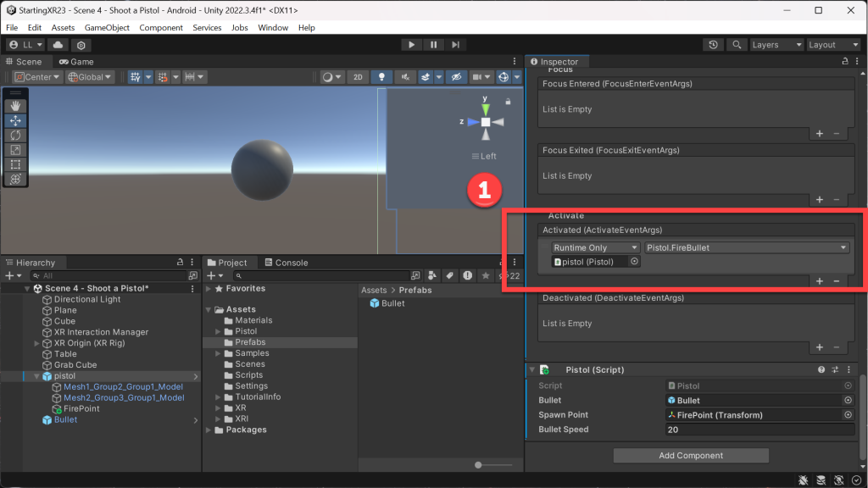Open the File menu
This screenshot has height=488, width=868.
click(12, 28)
